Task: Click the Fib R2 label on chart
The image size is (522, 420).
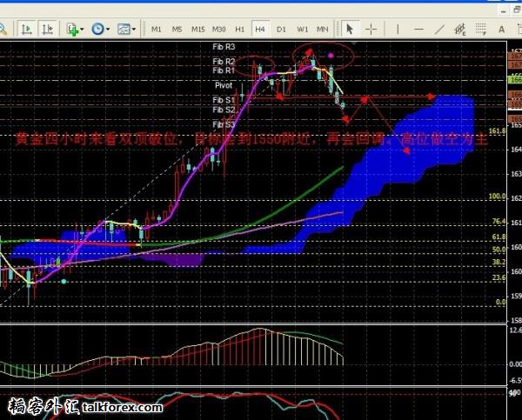Action: click(x=224, y=62)
